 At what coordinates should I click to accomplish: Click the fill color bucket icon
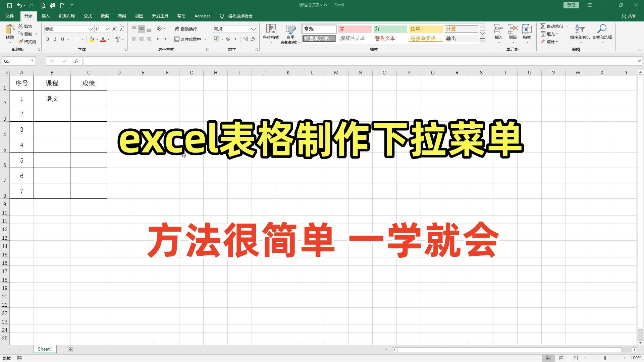click(x=92, y=39)
